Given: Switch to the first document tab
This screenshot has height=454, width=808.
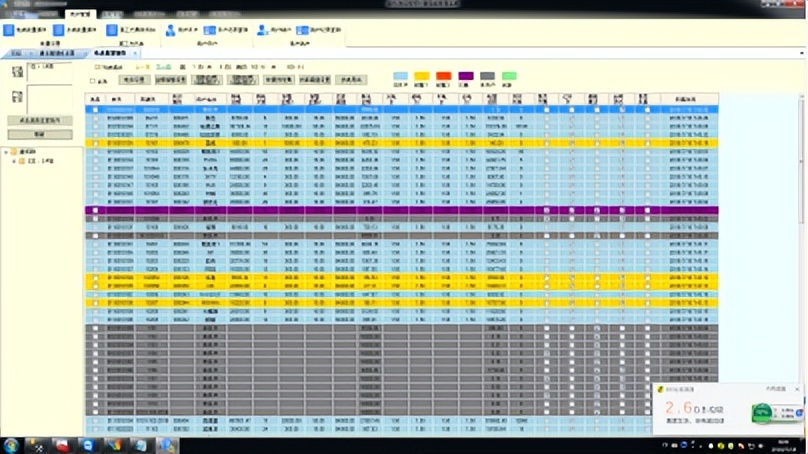Looking at the screenshot, I should tap(15, 53).
